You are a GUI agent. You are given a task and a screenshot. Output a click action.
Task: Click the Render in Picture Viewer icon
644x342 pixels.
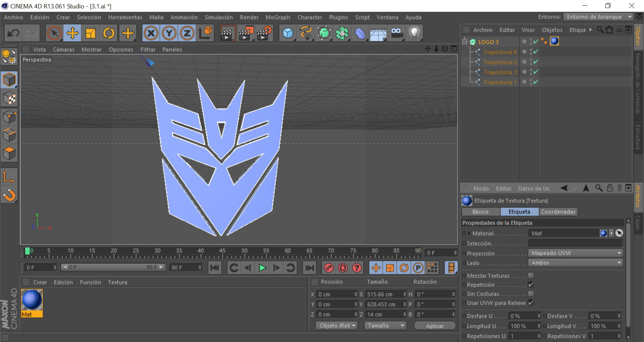pos(246,33)
